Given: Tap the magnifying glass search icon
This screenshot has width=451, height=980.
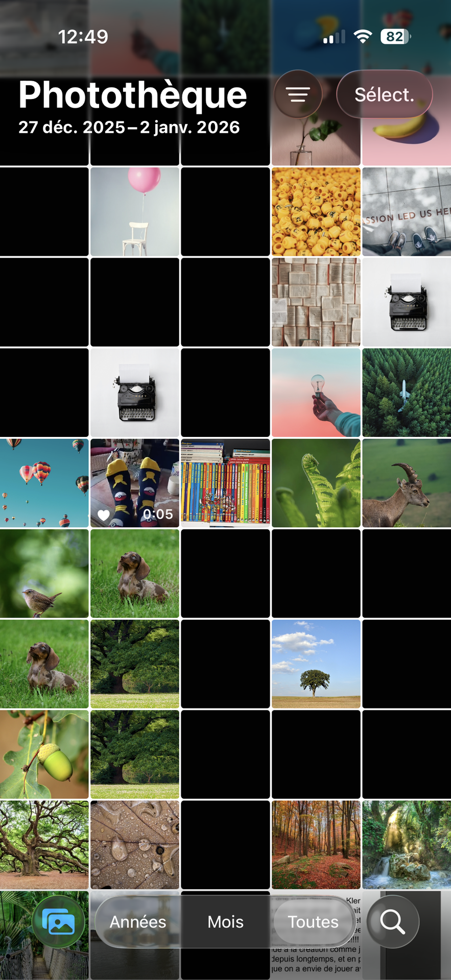Looking at the screenshot, I should [392, 922].
